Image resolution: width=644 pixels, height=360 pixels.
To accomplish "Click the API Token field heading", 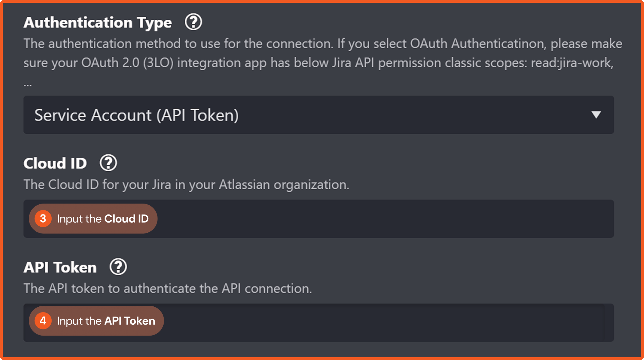I will (x=60, y=267).
